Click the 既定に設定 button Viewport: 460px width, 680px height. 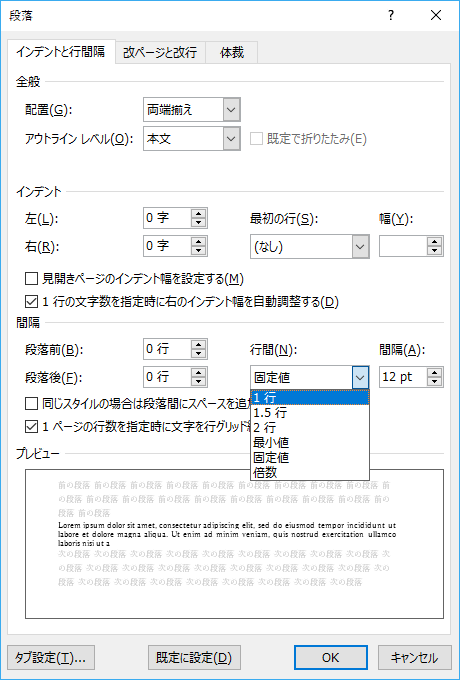[x=194, y=657]
